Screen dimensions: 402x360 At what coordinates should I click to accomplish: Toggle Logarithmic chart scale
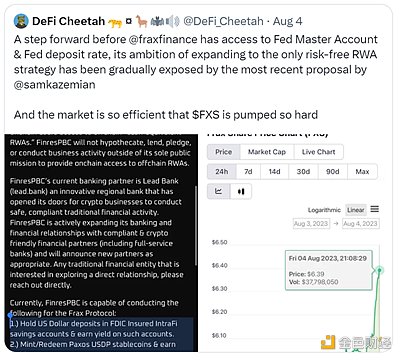(x=324, y=210)
